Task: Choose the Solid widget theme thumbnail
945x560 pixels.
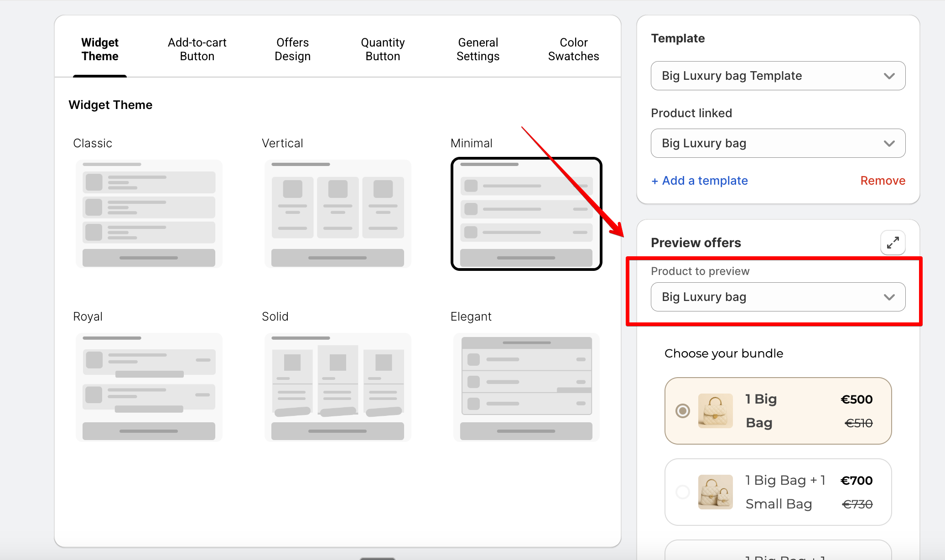Action: 337,387
